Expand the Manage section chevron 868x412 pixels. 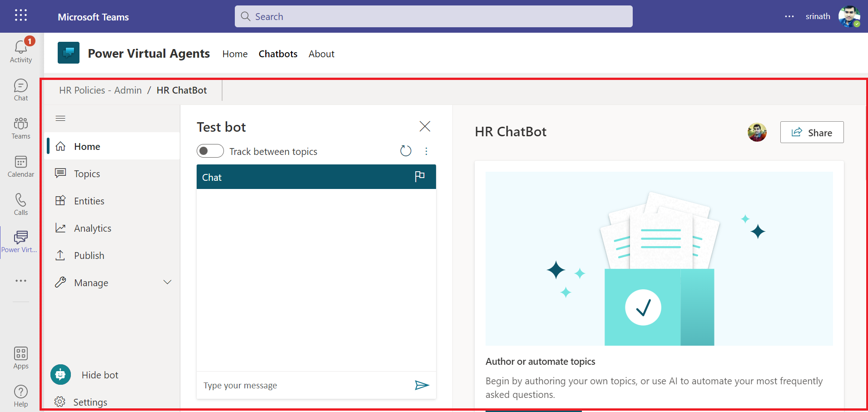click(x=167, y=283)
